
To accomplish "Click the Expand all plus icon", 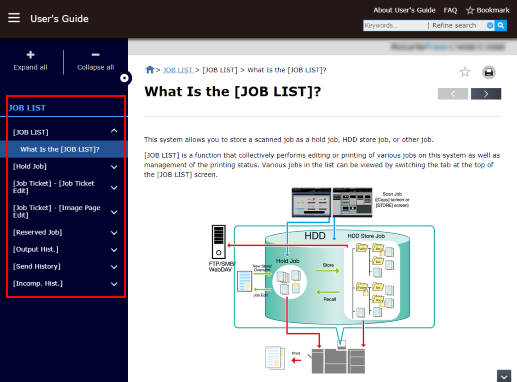I will tap(30, 55).
